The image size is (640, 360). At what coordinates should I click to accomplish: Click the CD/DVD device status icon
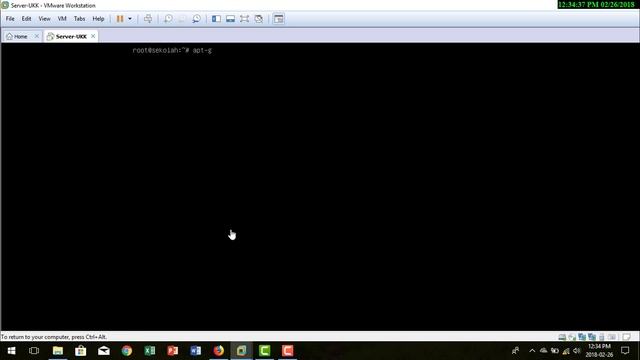click(x=572, y=337)
